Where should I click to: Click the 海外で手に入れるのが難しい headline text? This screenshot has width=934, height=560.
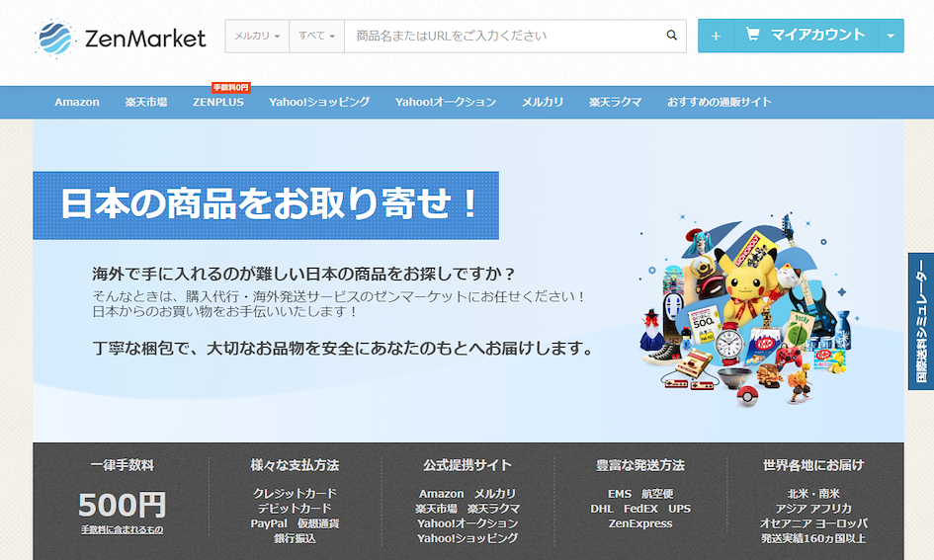pos(303,274)
